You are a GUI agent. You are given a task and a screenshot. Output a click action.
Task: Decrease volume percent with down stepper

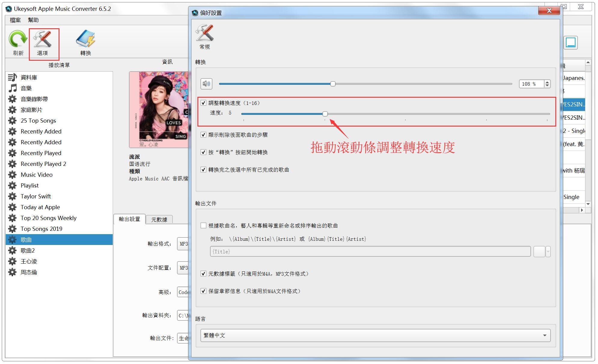[x=547, y=86]
